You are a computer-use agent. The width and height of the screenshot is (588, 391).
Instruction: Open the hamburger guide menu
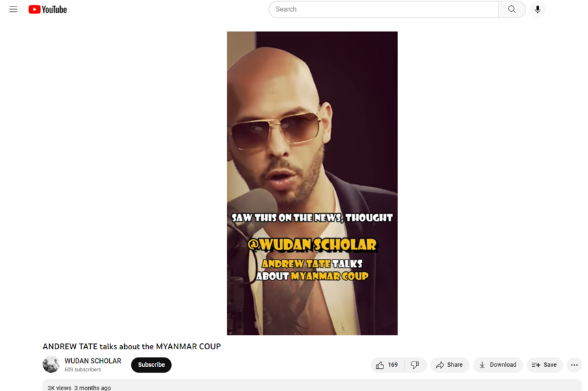click(x=13, y=9)
